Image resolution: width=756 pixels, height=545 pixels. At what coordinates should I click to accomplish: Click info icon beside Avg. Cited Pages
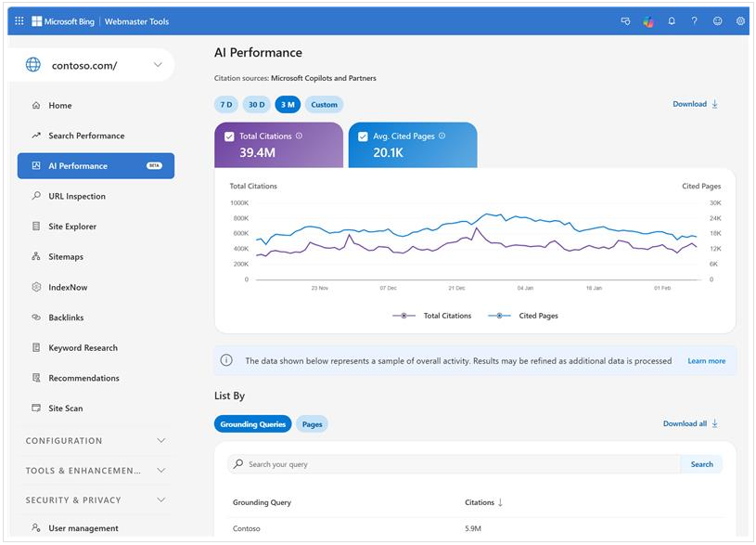tap(442, 136)
